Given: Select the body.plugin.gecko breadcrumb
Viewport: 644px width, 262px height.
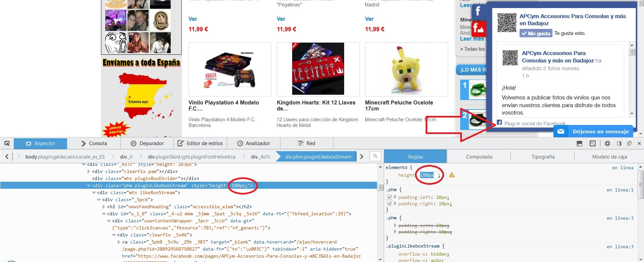Looking at the screenshot, I should click(65, 157).
